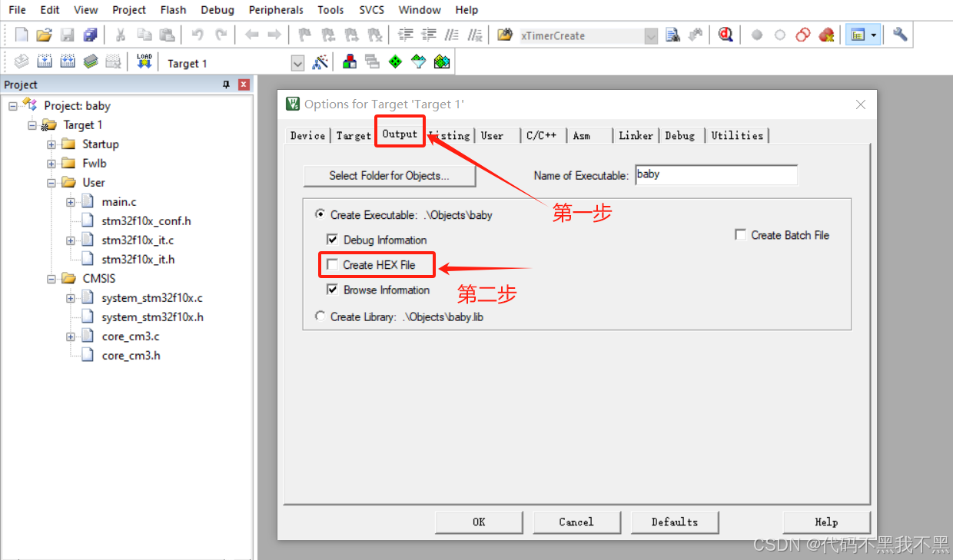Image resolution: width=953 pixels, height=560 pixels.
Task: Enable the Create HEX File checkbox
Action: pos(332,264)
